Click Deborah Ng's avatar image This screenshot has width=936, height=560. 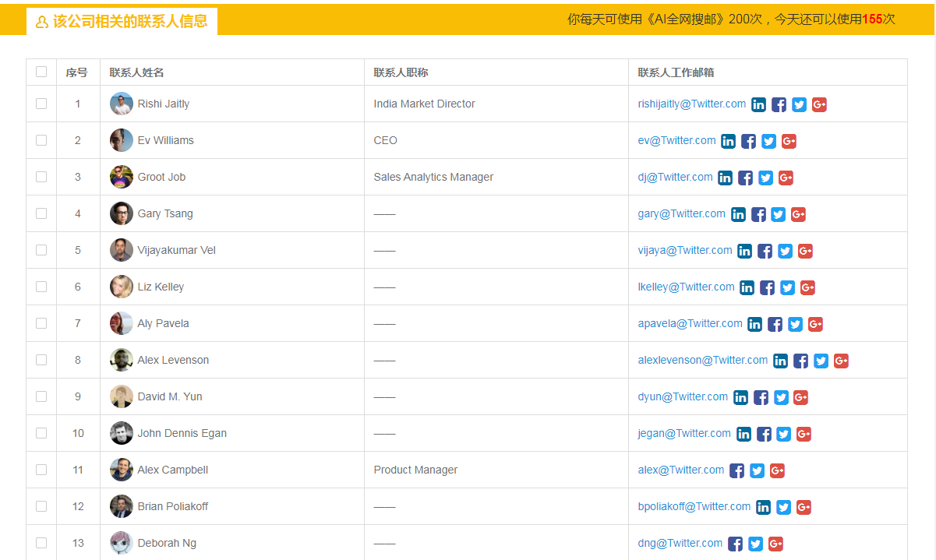coord(122,543)
